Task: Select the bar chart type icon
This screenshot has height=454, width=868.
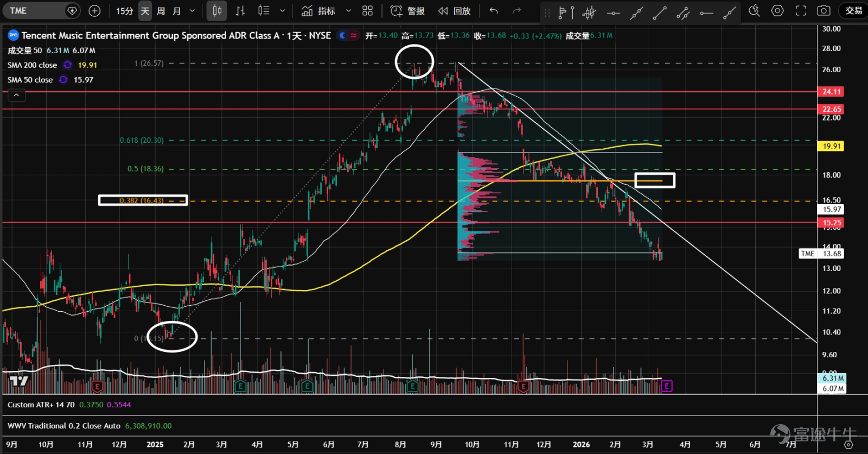Action: (240, 11)
